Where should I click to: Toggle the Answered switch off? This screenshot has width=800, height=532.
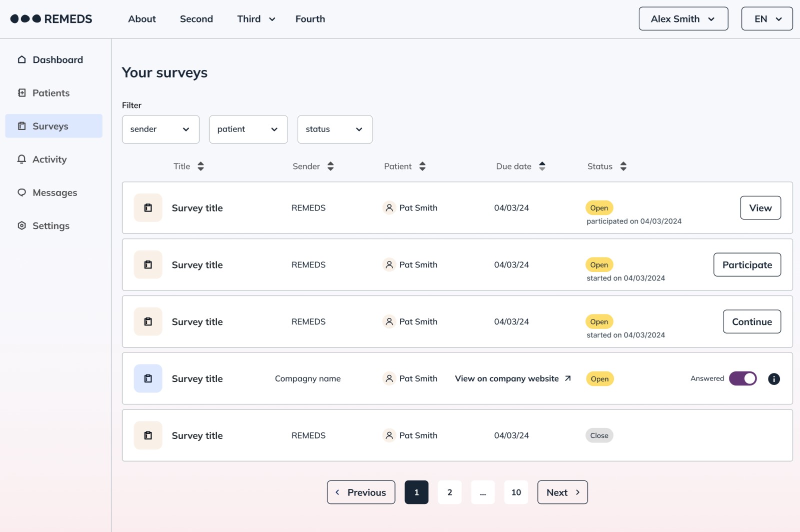point(742,378)
